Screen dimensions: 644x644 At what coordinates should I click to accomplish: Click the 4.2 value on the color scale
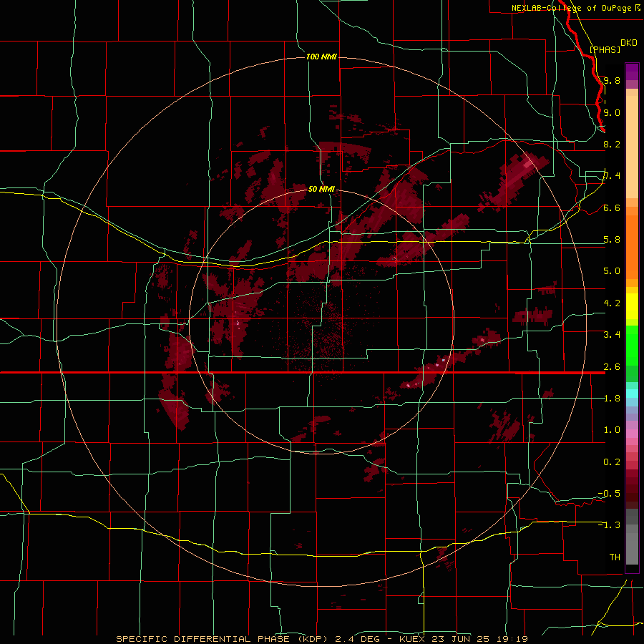(612, 303)
